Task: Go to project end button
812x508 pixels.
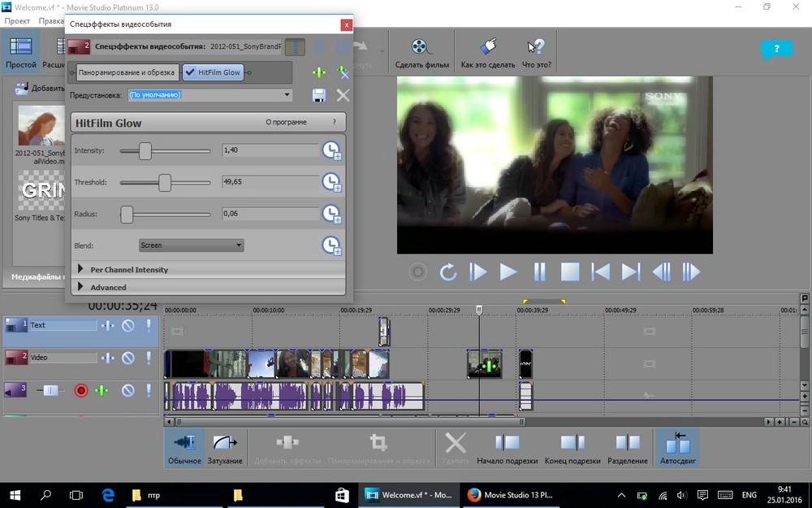Action: [631, 272]
